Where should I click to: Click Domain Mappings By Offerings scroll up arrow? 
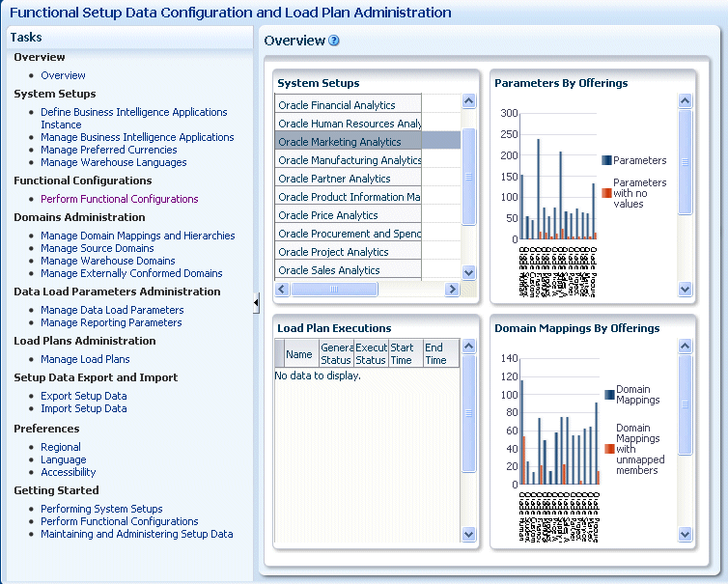(x=686, y=346)
